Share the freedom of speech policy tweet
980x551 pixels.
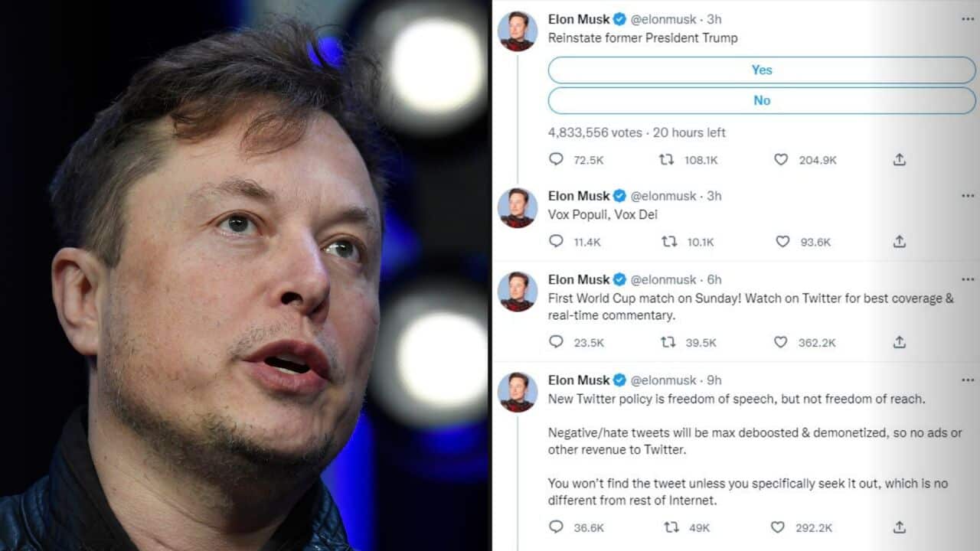point(900,527)
